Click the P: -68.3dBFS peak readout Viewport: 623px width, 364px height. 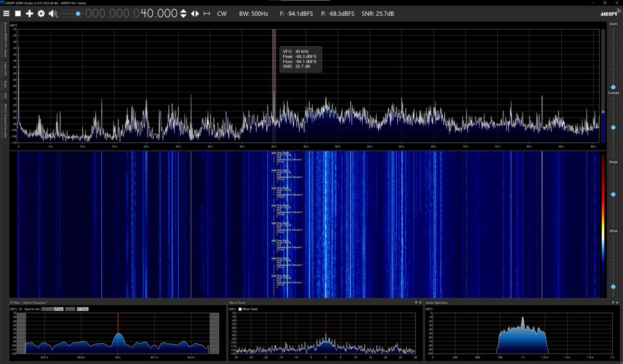tap(338, 14)
